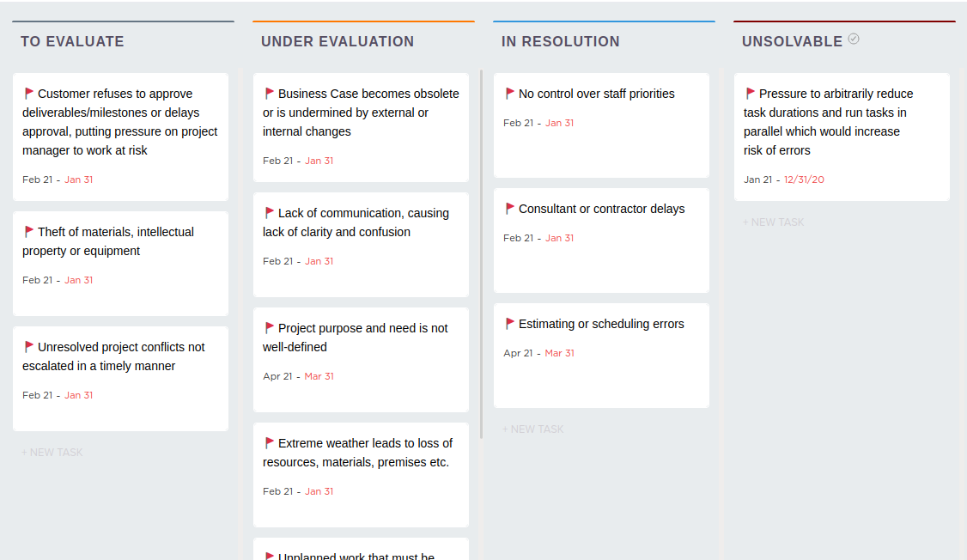
Task: Select the UNDER EVALUATION column header
Action: click(338, 41)
